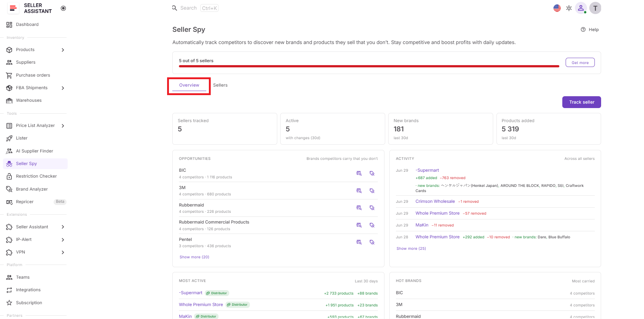The image size is (644, 319).
Task: Click the sellers usage progress bar
Action: [369, 66]
